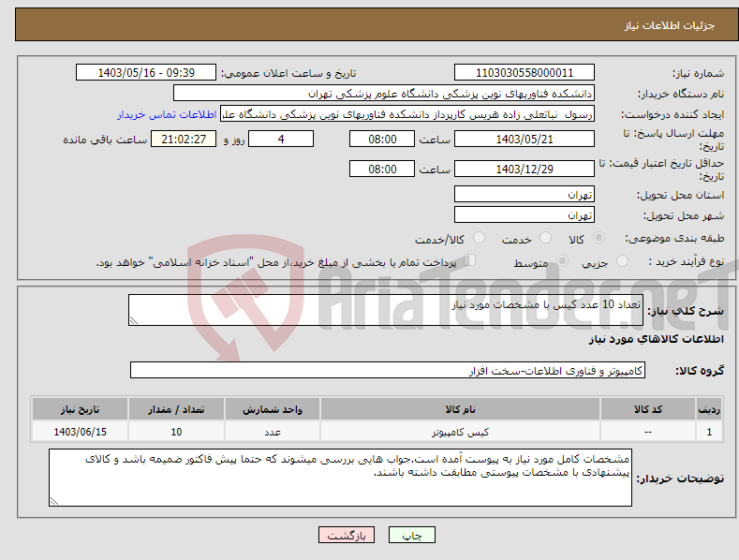Click the ردیف column header
Screen dimensions: 739x560
(x=709, y=409)
